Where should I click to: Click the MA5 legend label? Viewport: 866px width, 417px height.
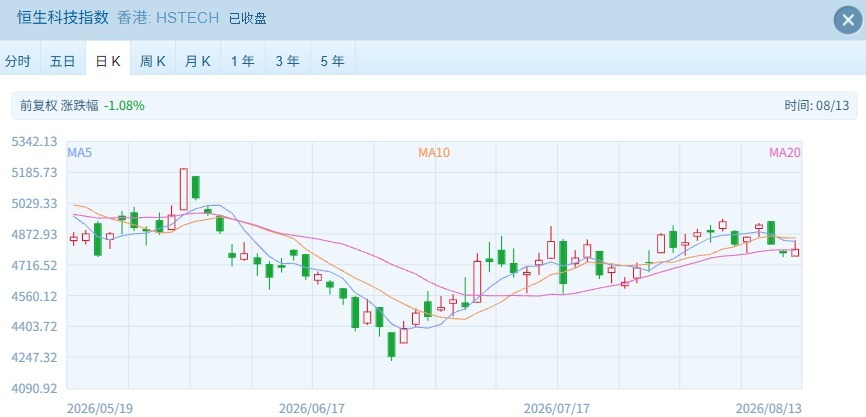click(x=80, y=153)
